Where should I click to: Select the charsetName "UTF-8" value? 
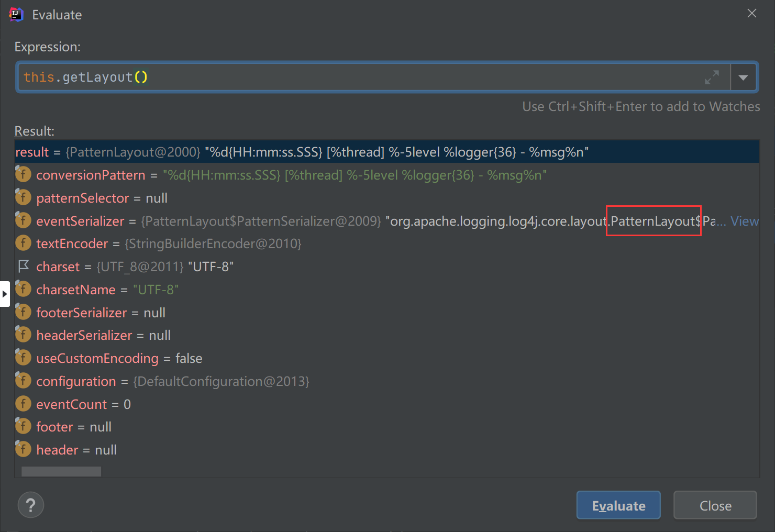coord(156,290)
